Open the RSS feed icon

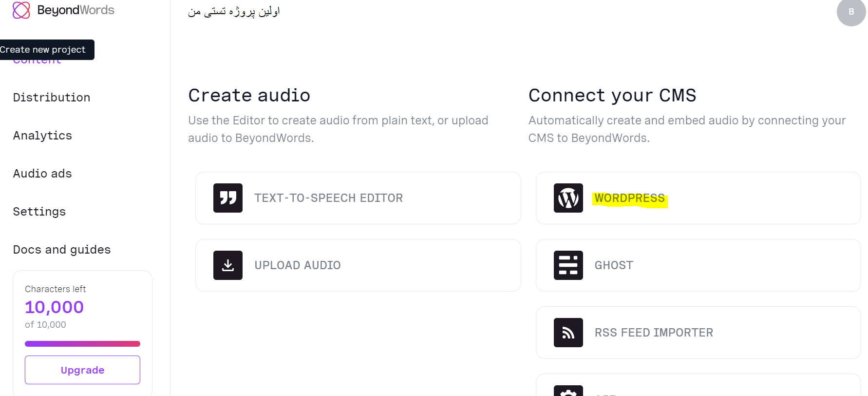click(x=568, y=333)
